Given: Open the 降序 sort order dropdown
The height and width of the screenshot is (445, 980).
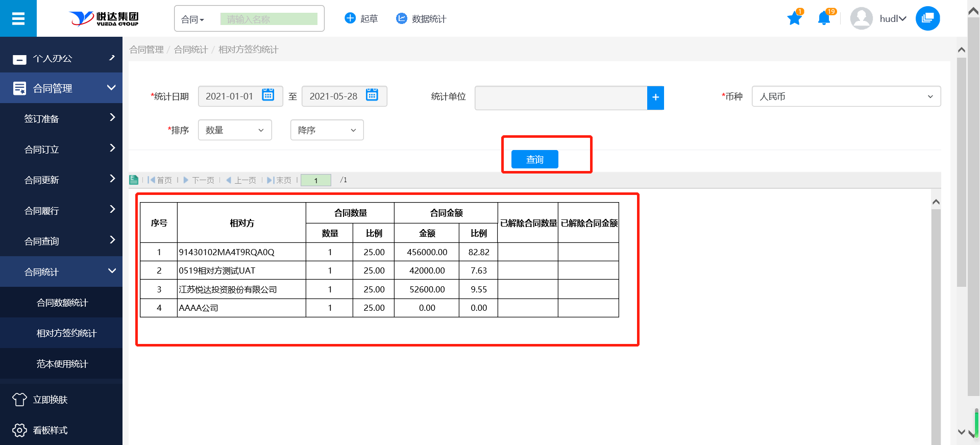Looking at the screenshot, I should point(327,130).
